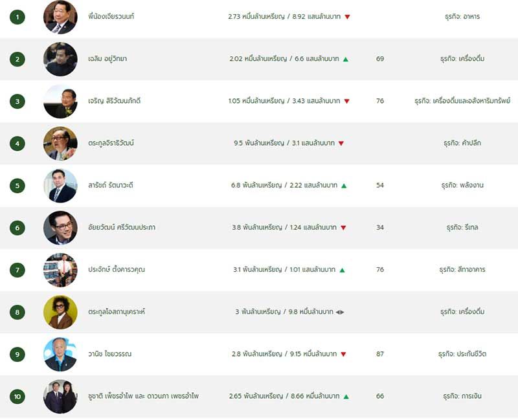The width and height of the screenshot is (518, 420).
Task: Click the ธุรกิจ: พลังงาน business label
Action: pos(462,185)
